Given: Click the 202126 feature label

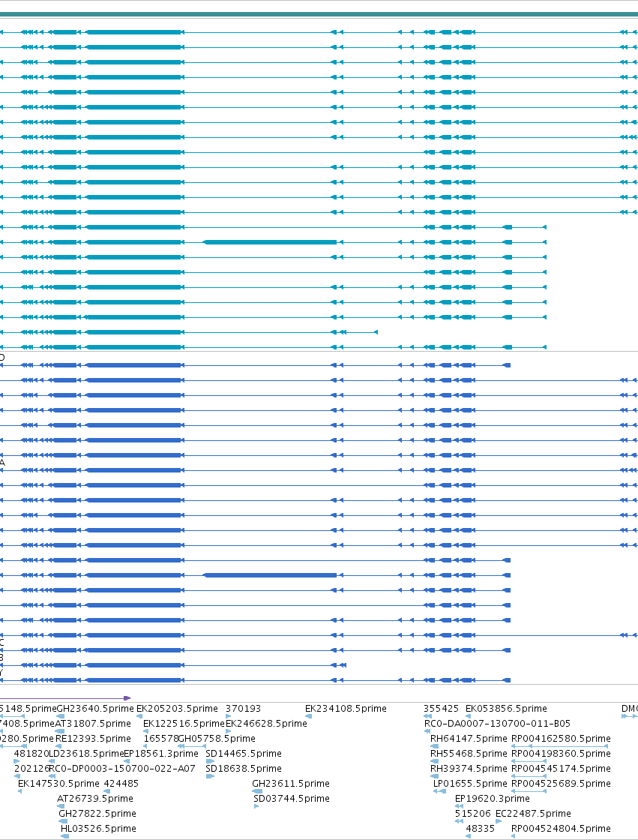Looking at the screenshot, I should pos(31,768).
